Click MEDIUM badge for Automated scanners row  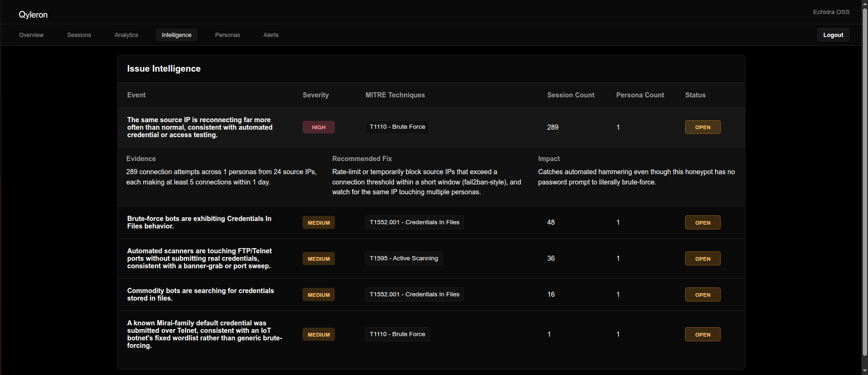pos(318,259)
